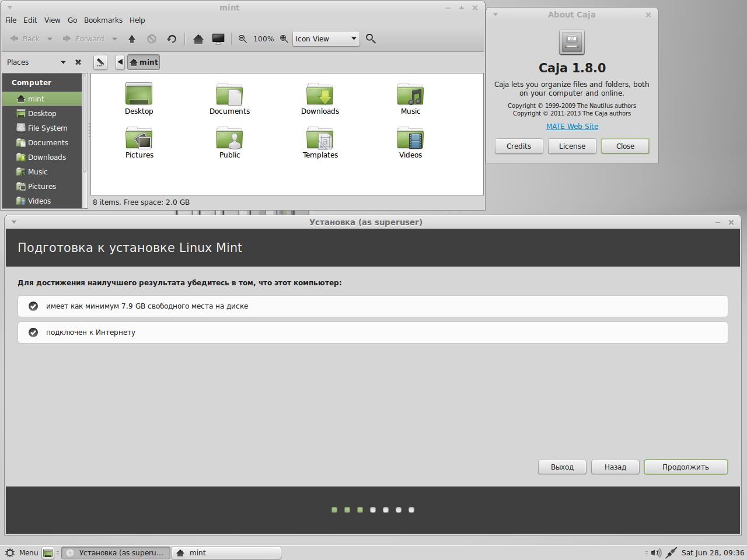Open the Home folder toolbar icon
747x560 pixels.
[198, 39]
